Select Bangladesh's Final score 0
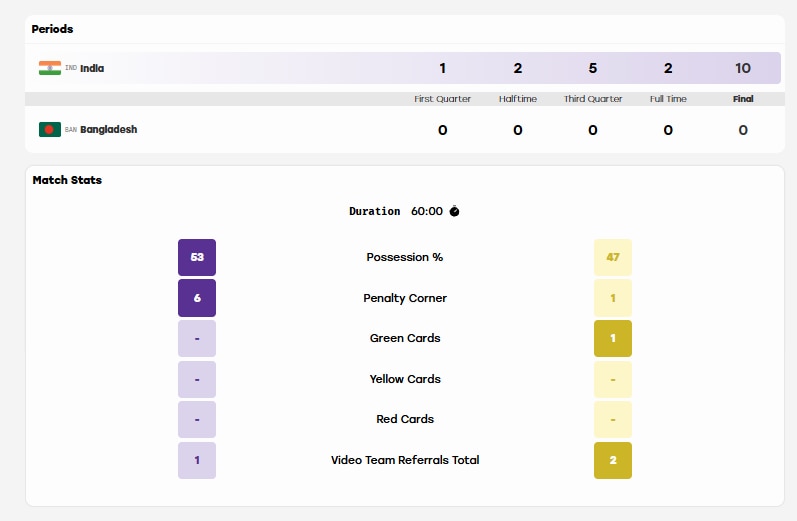This screenshot has height=521, width=797. point(743,130)
